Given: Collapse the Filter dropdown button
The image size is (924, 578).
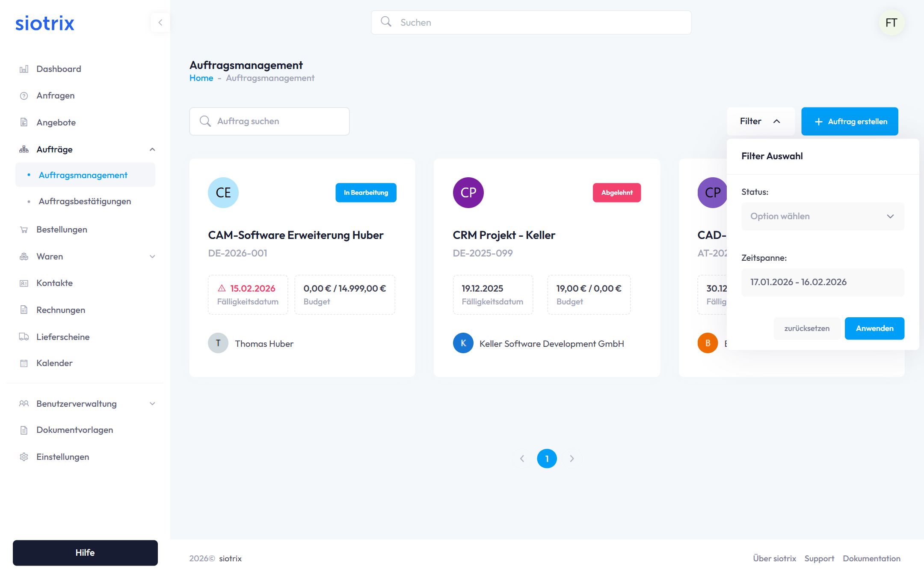Looking at the screenshot, I should click(760, 122).
